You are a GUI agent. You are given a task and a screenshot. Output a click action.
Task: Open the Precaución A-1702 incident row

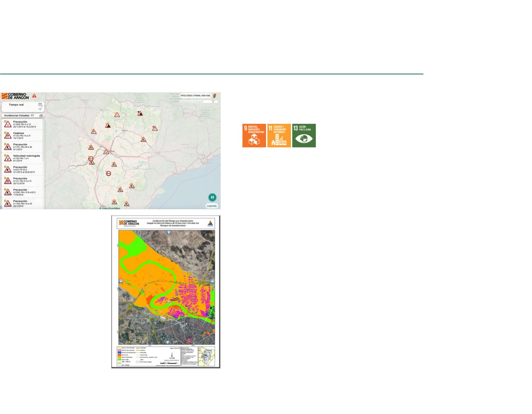pos(23,203)
